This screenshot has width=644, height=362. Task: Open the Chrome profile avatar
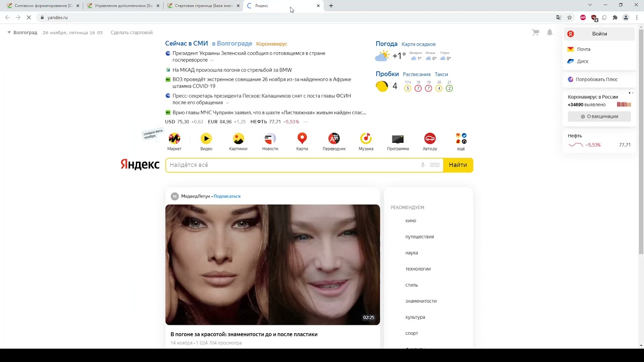626,17
